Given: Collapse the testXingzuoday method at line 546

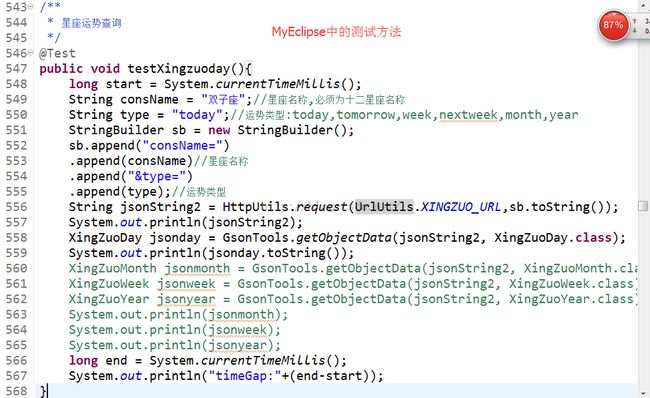Looking at the screenshot, I should click(30, 53).
